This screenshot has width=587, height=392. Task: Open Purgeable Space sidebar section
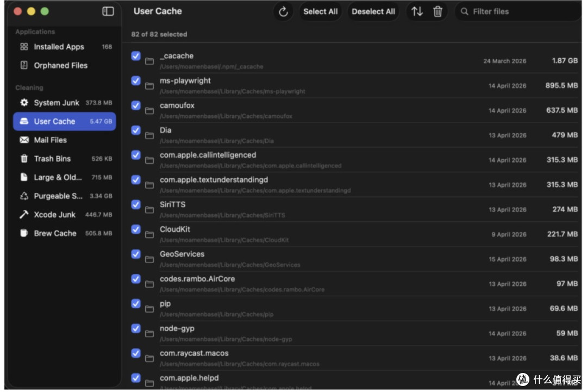64,196
